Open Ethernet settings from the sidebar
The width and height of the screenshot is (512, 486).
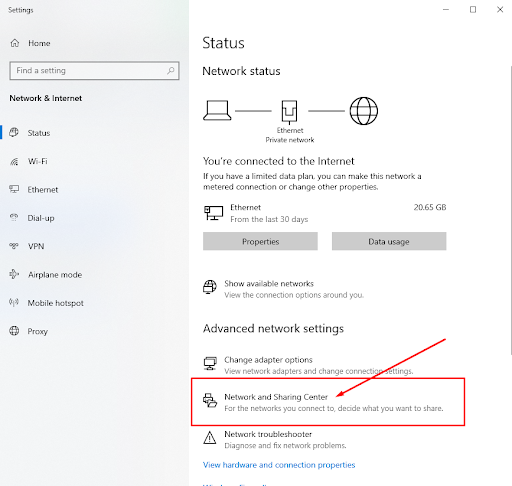click(x=43, y=190)
